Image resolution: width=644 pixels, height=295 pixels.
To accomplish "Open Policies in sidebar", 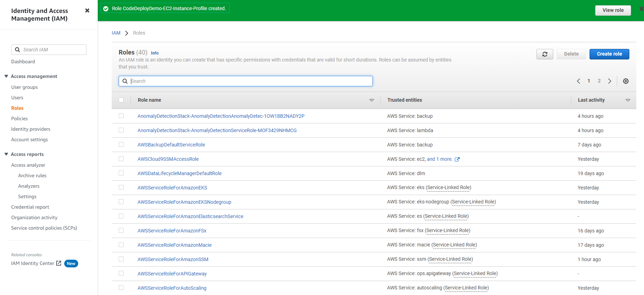I will pyautogui.click(x=19, y=118).
